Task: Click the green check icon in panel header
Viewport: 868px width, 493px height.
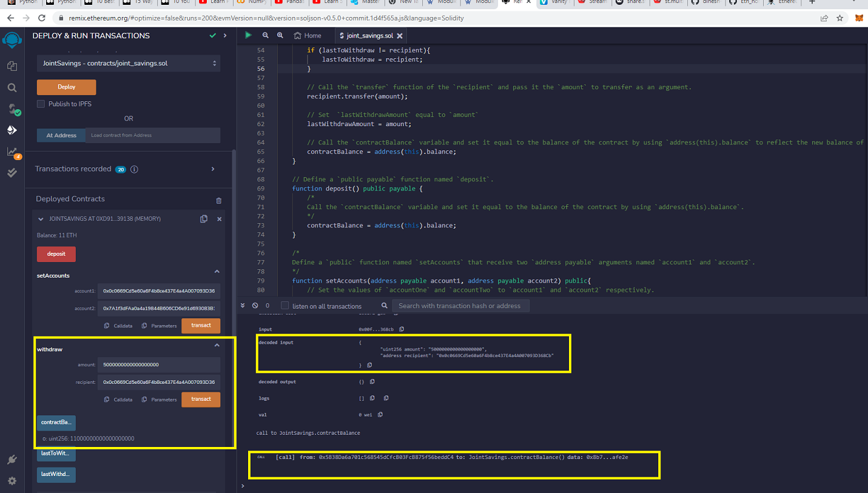Action: click(212, 36)
